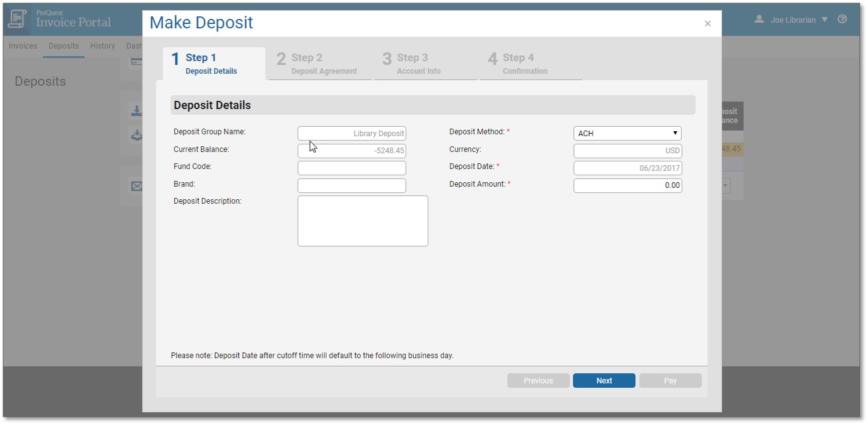Click the Current Balance field
This screenshot has height=425, width=868.
tap(352, 151)
